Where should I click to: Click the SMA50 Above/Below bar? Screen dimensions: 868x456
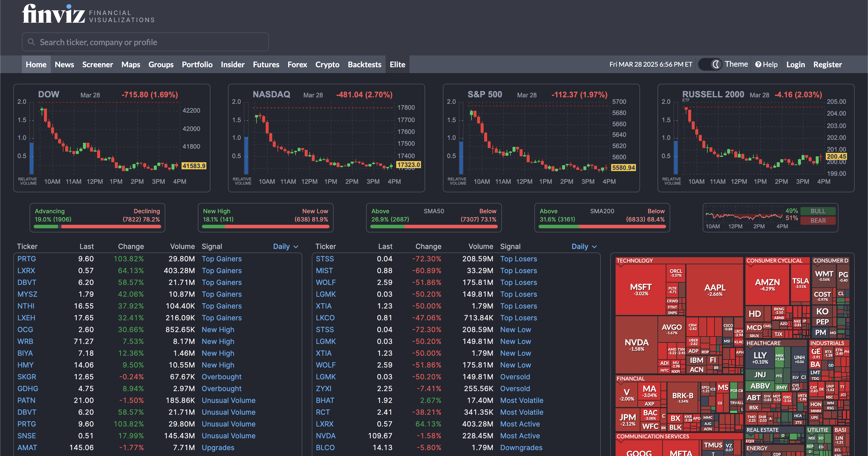tap(434, 227)
